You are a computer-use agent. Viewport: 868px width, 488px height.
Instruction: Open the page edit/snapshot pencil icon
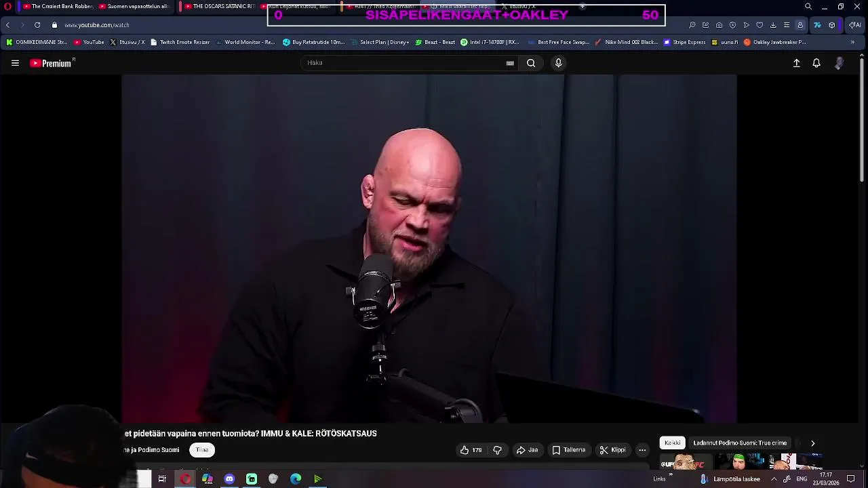pyautogui.click(x=705, y=25)
